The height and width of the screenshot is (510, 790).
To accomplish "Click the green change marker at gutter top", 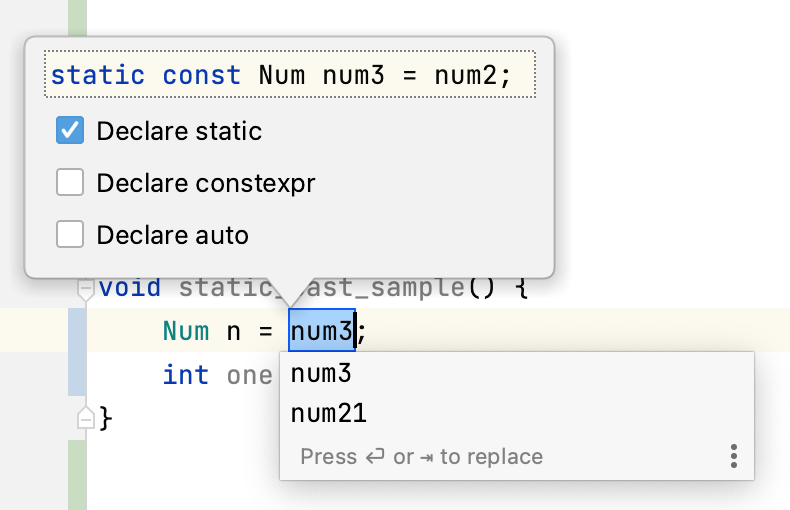I will pos(77,18).
